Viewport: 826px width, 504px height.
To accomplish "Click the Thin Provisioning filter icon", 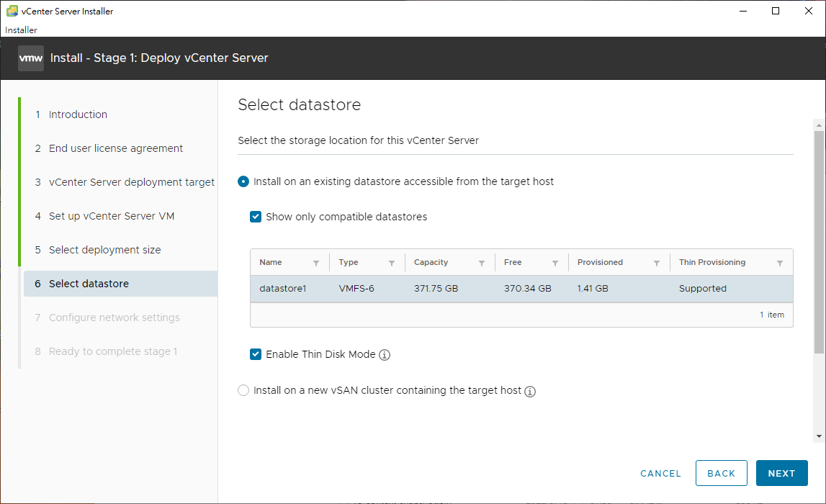I will pos(780,263).
